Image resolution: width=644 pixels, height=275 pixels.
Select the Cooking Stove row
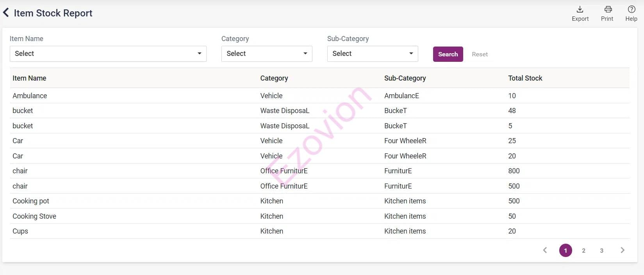pos(34,216)
